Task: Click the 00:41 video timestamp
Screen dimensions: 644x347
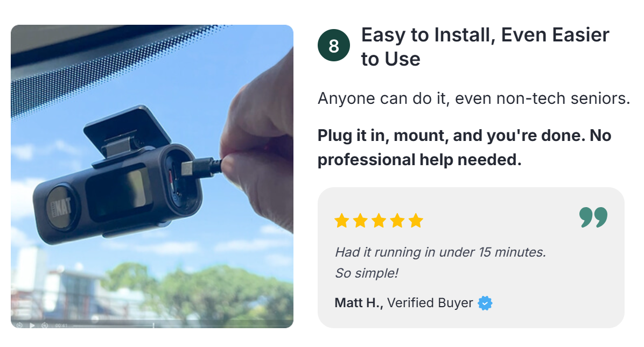Action: 61,325
